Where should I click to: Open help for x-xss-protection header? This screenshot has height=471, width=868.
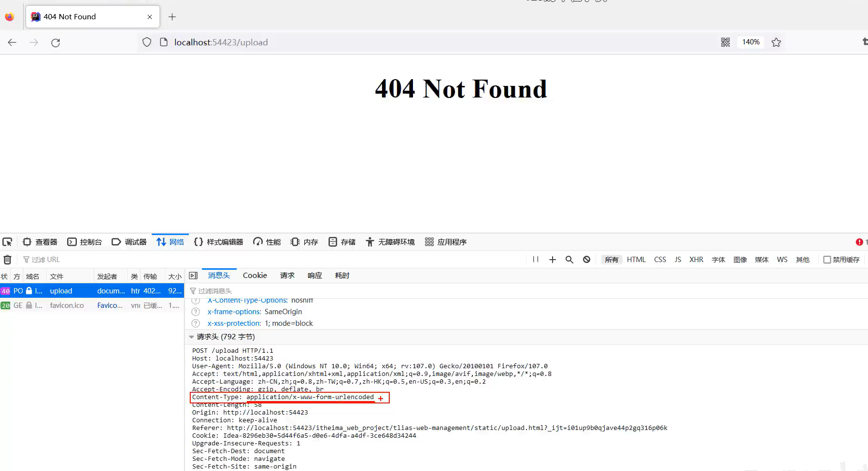click(196, 323)
